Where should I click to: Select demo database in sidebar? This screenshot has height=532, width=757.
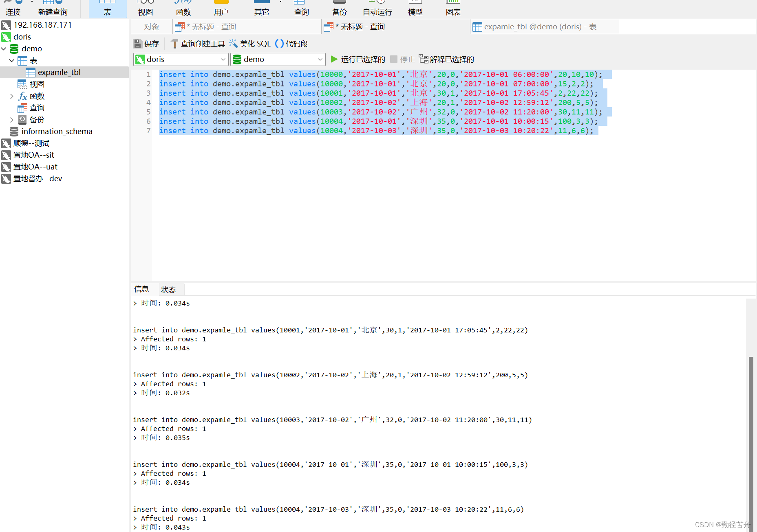pos(31,48)
